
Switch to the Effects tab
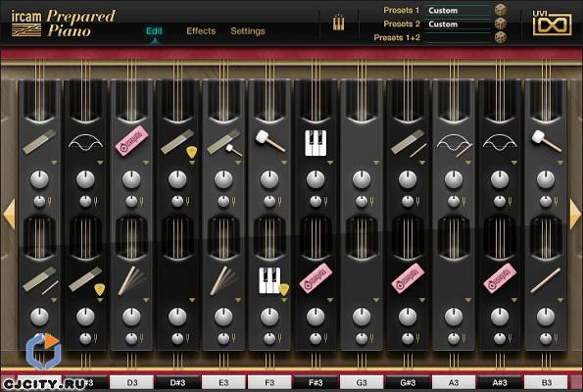pyautogui.click(x=201, y=30)
